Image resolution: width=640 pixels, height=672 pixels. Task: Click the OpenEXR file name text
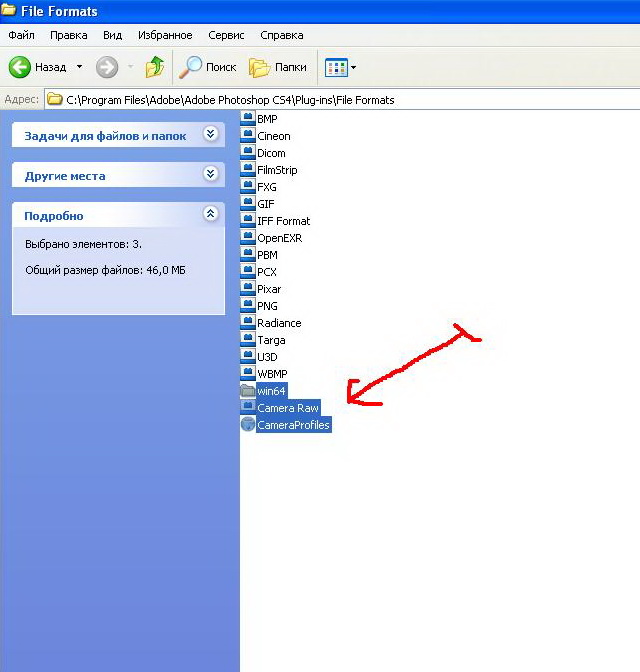coord(279,238)
